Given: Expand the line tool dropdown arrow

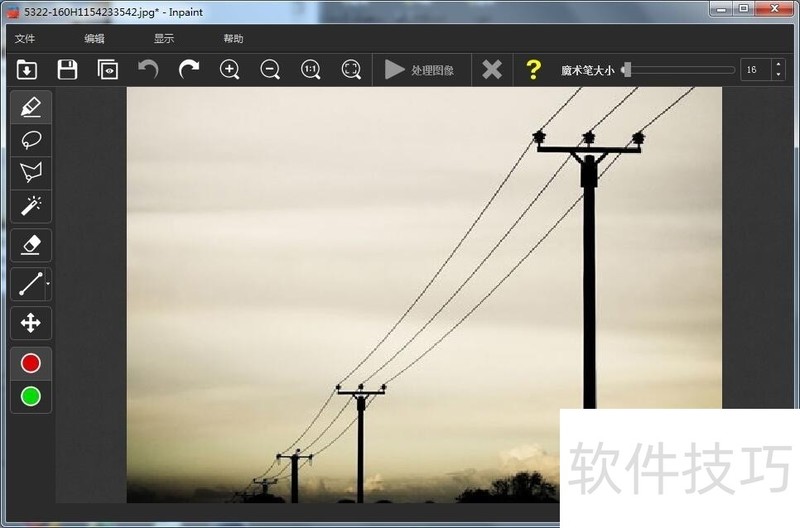Looking at the screenshot, I should [x=48, y=284].
